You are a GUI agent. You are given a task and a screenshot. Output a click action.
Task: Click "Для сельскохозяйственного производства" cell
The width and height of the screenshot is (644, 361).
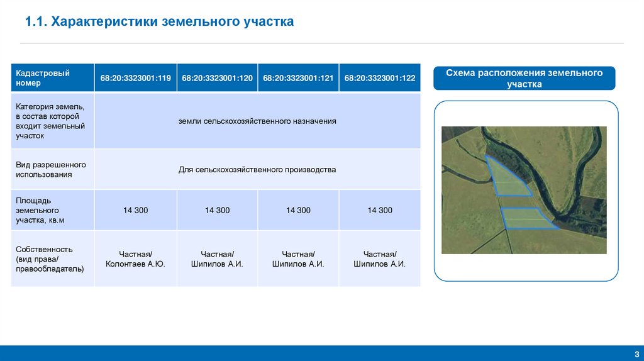(257, 169)
